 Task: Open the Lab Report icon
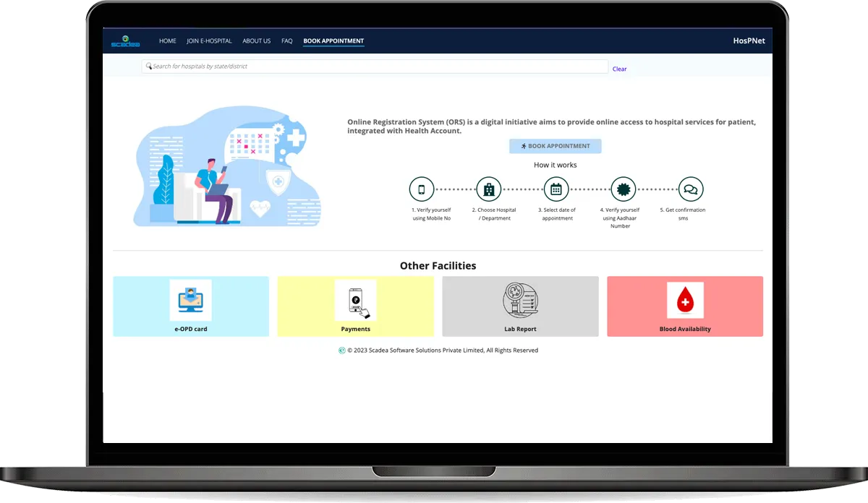521,300
